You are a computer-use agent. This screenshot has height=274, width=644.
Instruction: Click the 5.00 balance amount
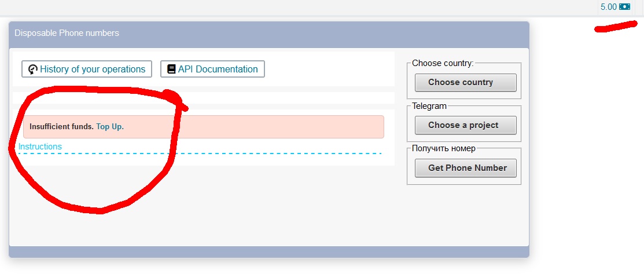(x=609, y=6)
